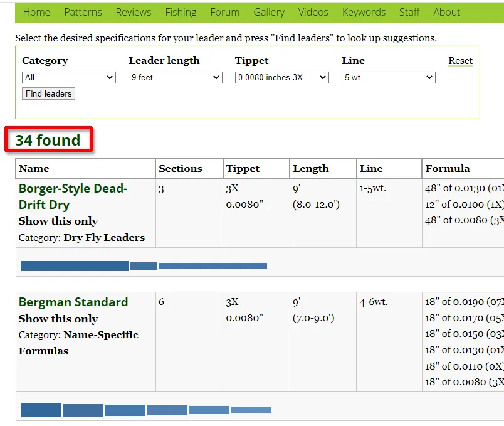504x426 pixels.
Task: Click the Home navigation link
Action: (x=36, y=12)
